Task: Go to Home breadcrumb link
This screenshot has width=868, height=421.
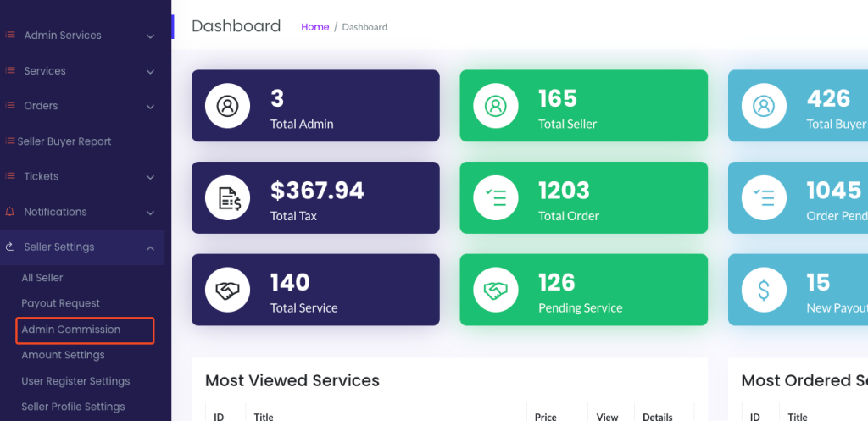Action: click(x=315, y=27)
